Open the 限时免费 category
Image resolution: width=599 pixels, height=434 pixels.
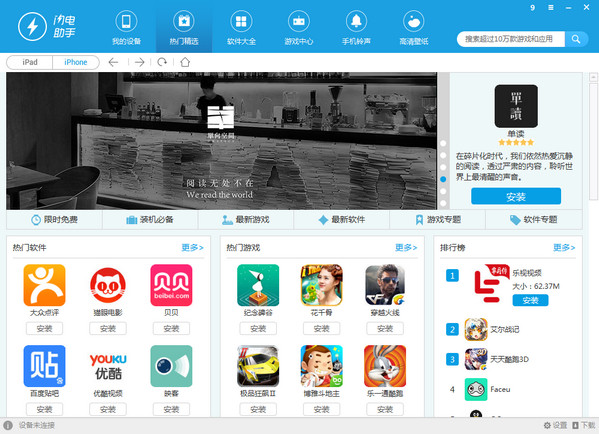54,220
